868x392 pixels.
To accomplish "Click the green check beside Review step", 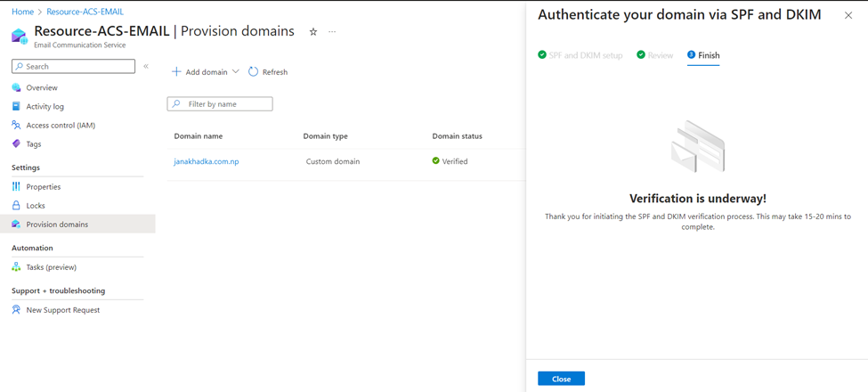I will click(641, 55).
